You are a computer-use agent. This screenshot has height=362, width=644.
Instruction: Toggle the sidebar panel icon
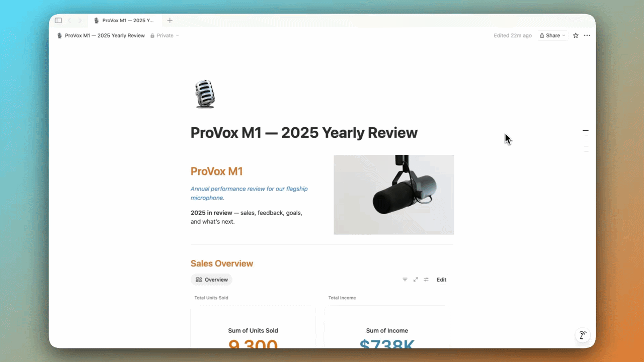(x=58, y=21)
